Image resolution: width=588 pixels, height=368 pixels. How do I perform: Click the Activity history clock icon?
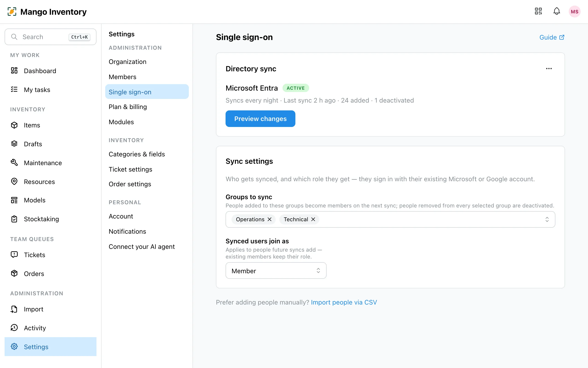point(14,328)
